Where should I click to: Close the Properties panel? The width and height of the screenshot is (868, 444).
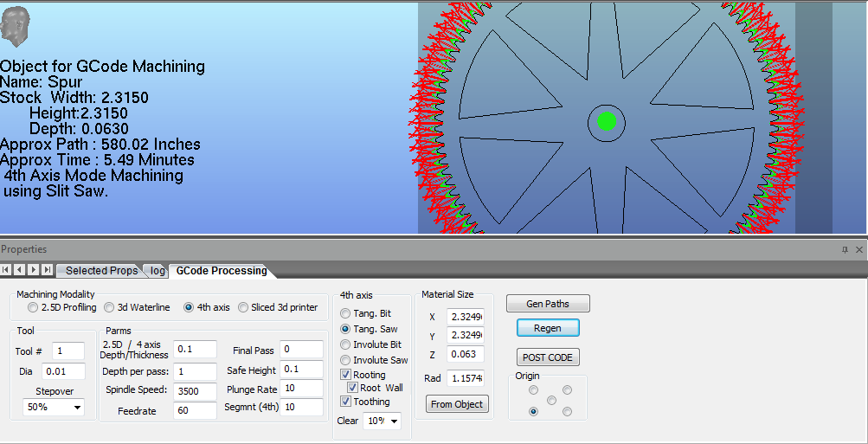coord(858,249)
